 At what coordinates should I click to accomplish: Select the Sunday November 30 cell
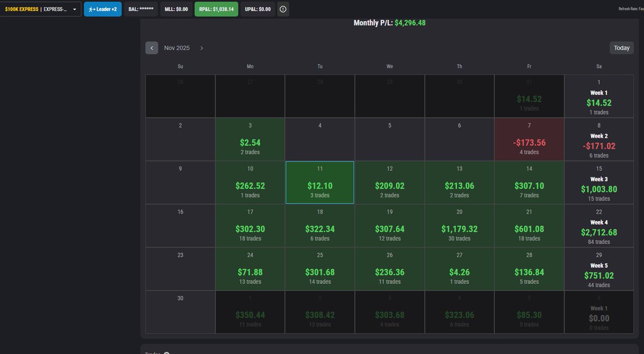[x=180, y=312]
